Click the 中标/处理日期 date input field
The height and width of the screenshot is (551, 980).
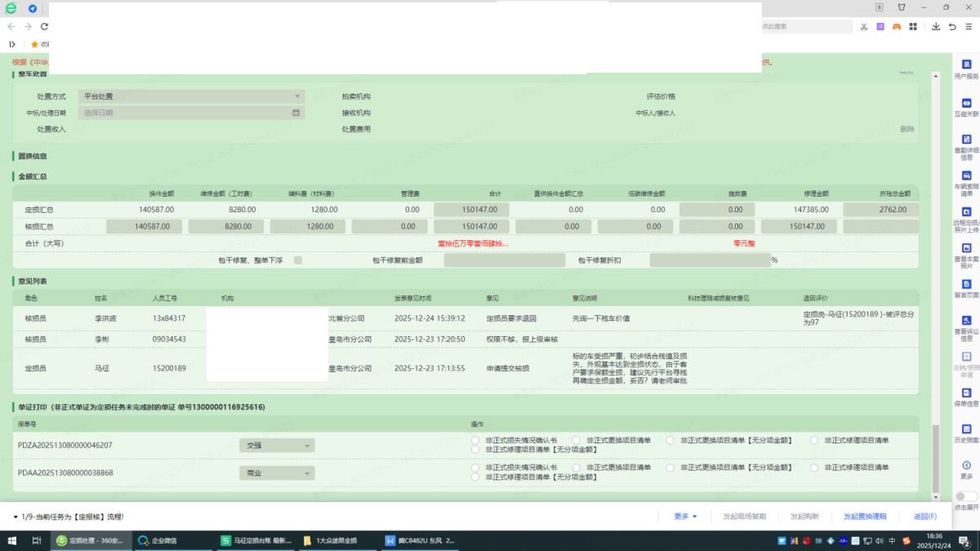point(191,113)
